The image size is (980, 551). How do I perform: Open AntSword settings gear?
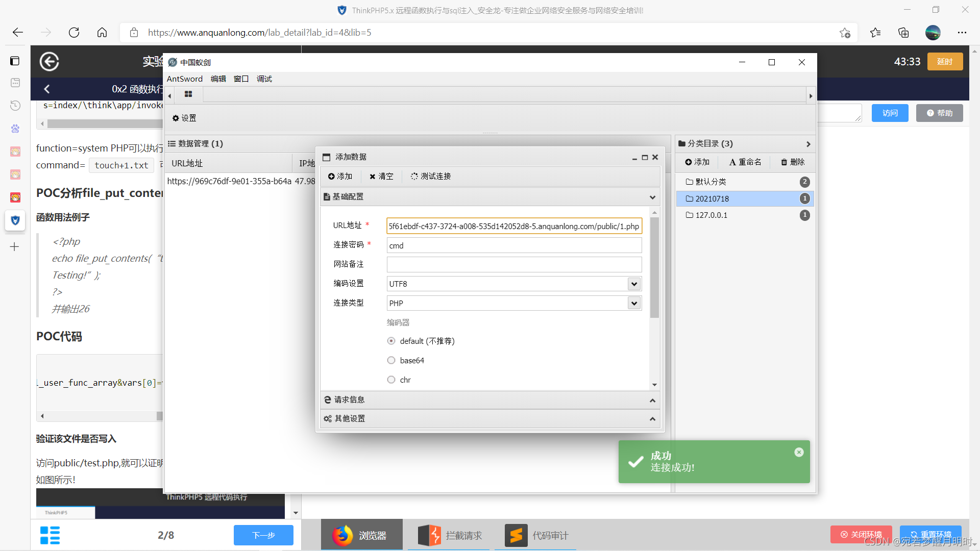pyautogui.click(x=184, y=118)
